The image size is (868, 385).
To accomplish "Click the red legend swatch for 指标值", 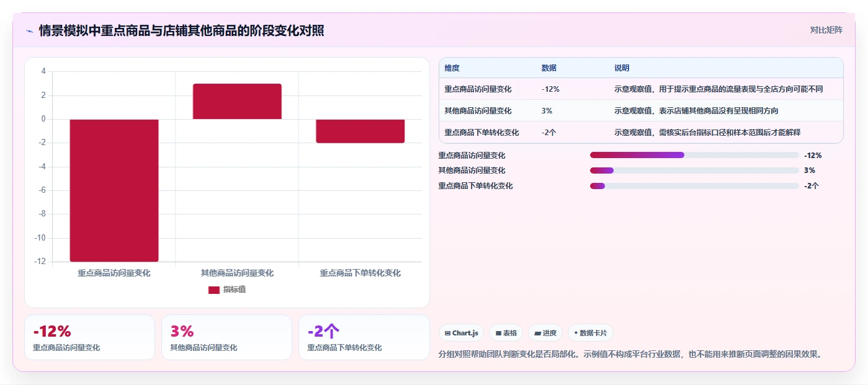I will point(214,290).
